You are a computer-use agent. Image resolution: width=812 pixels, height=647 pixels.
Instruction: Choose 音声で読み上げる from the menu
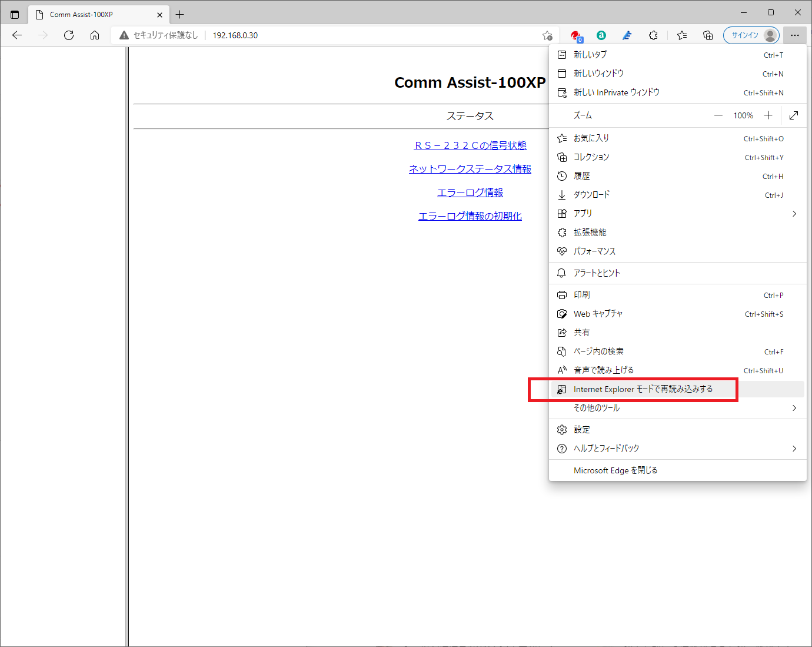click(677, 370)
